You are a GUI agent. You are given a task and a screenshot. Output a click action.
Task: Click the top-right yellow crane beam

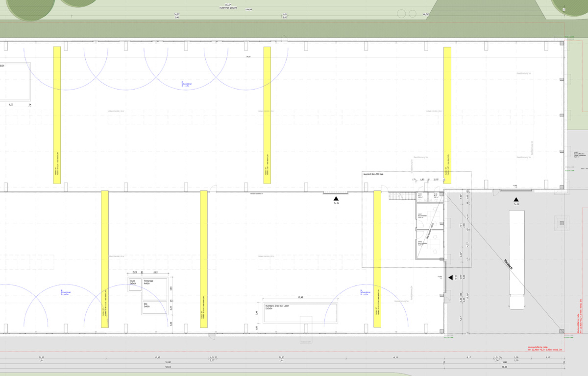[x=447, y=115]
